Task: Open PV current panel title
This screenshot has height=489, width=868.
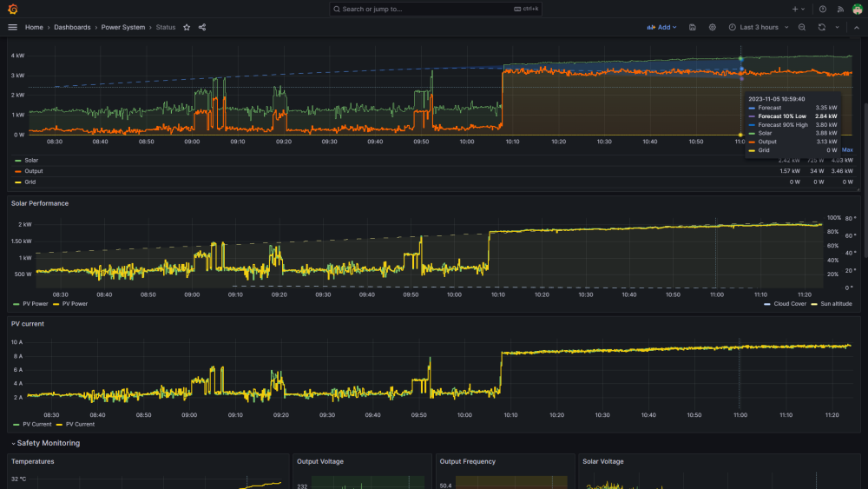Action: [28, 324]
